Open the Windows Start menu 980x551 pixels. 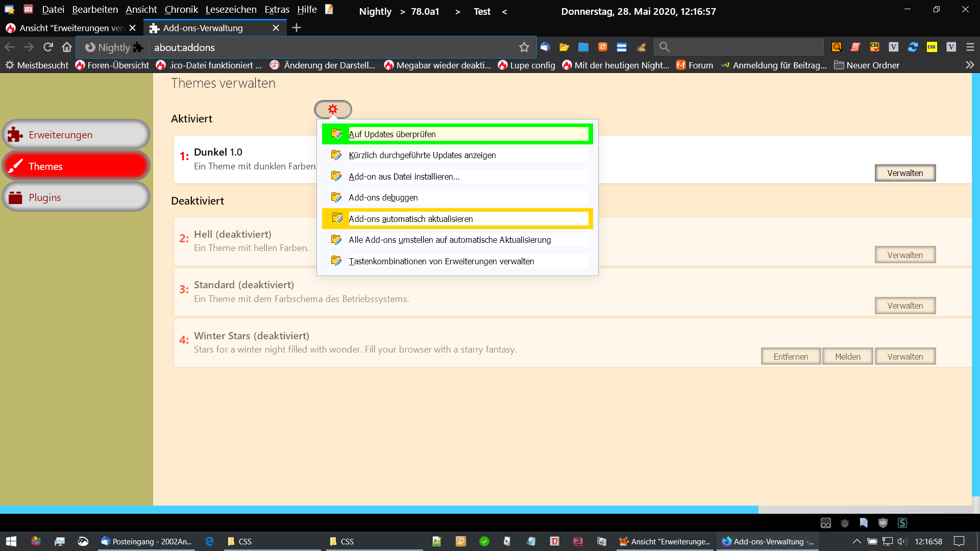pos(11,541)
